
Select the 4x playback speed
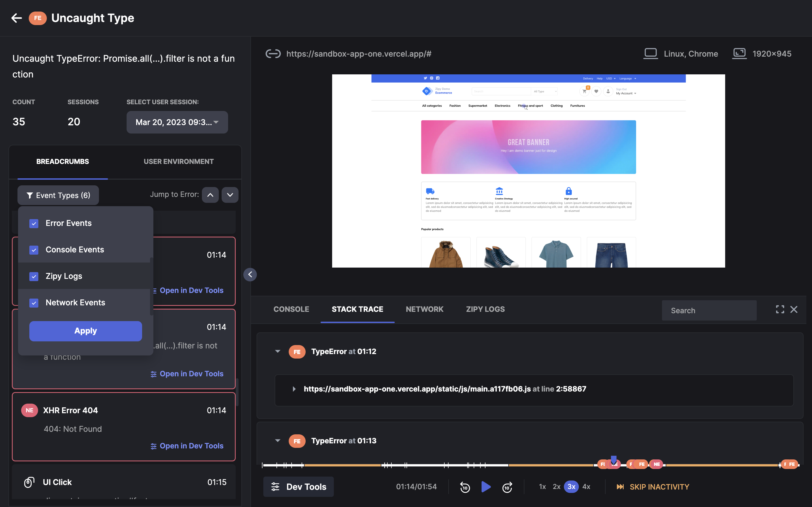[x=586, y=486]
